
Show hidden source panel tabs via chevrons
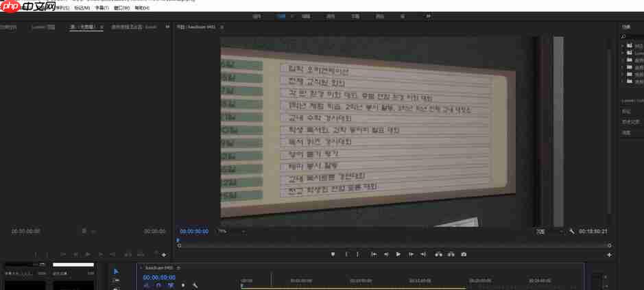coord(167,27)
